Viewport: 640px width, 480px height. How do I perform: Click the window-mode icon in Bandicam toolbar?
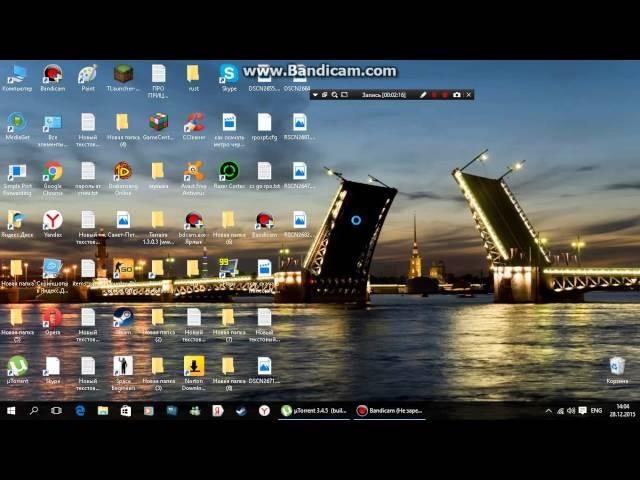325,95
